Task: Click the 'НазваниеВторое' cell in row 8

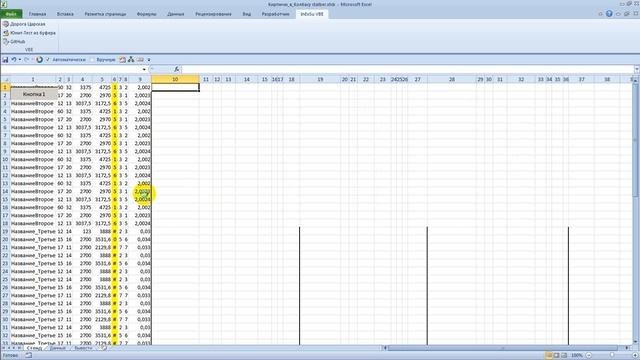Action: click(x=33, y=143)
